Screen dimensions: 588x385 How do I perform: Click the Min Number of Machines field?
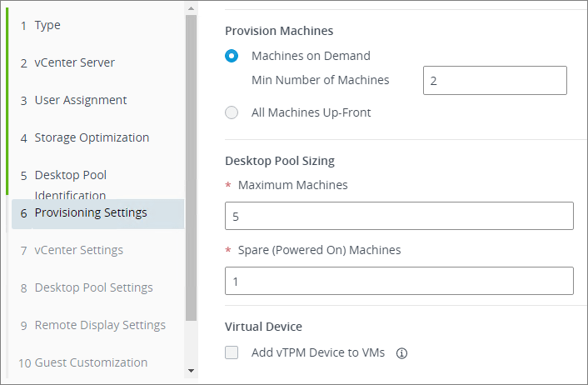click(x=495, y=81)
